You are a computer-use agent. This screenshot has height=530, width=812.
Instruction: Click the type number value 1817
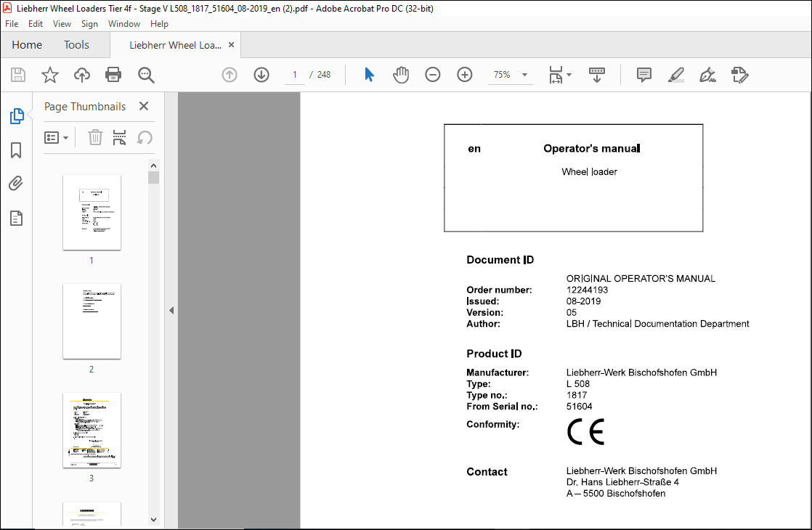pyautogui.click(x=577, y=395)
